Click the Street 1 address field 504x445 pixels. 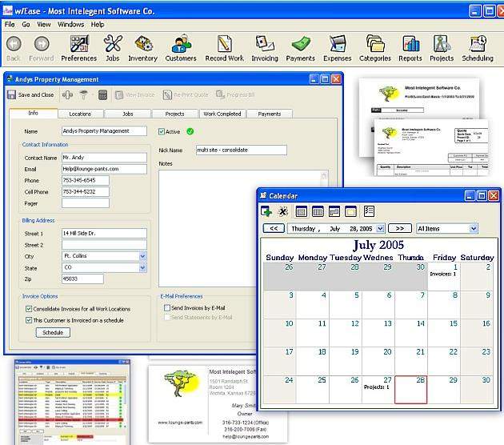(104, 233)
